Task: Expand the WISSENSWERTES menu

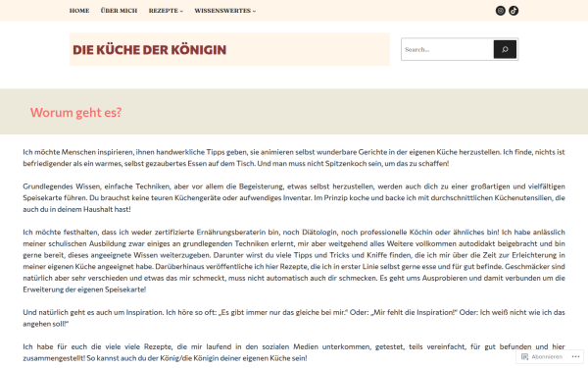Action: click(225, 11)
